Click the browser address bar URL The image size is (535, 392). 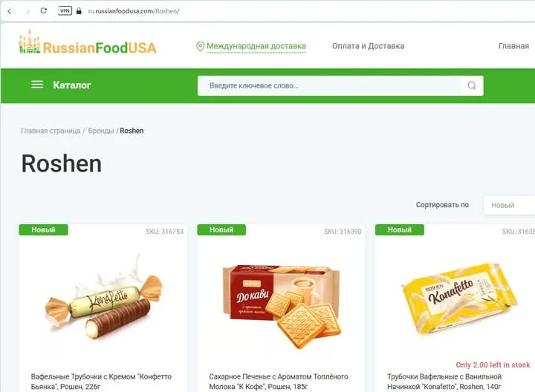[x=134, y=11]
